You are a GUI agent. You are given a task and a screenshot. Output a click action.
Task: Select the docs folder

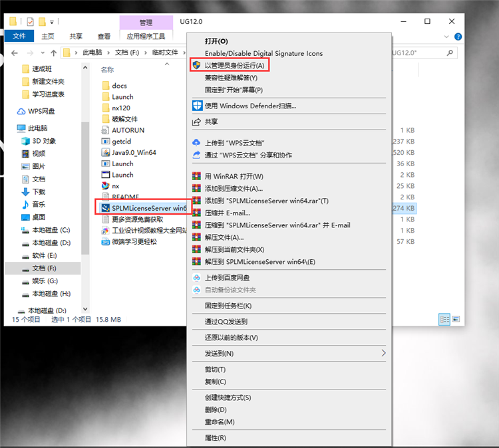click(x=114, y=86)
